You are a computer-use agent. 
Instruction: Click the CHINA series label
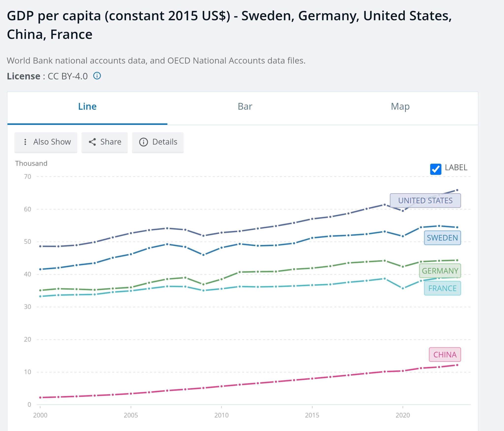pyautogui.click(x=445, y=354)
